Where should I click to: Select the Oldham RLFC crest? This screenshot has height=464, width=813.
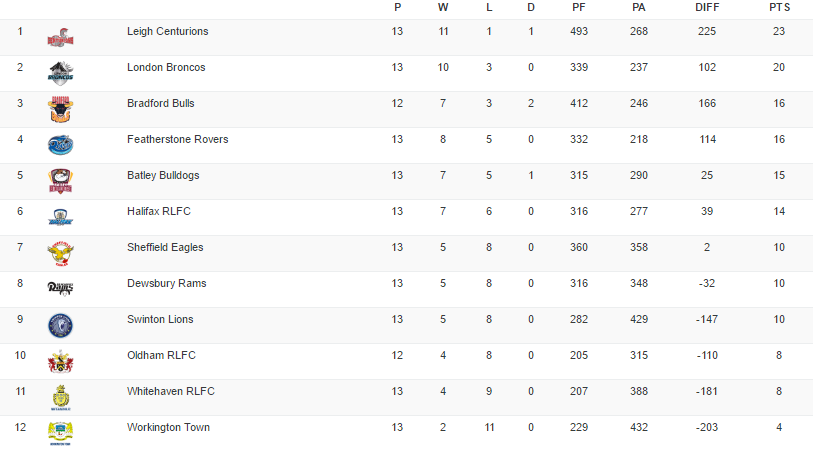[60, 361]
